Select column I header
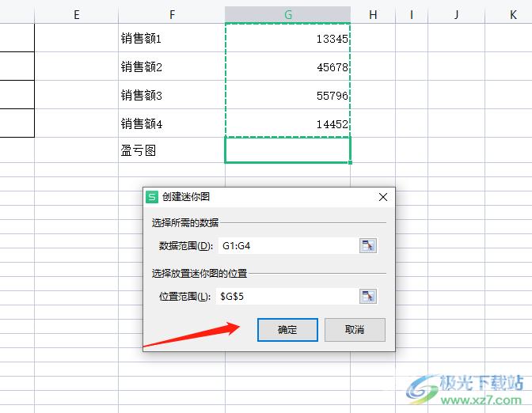 [412, 14]
